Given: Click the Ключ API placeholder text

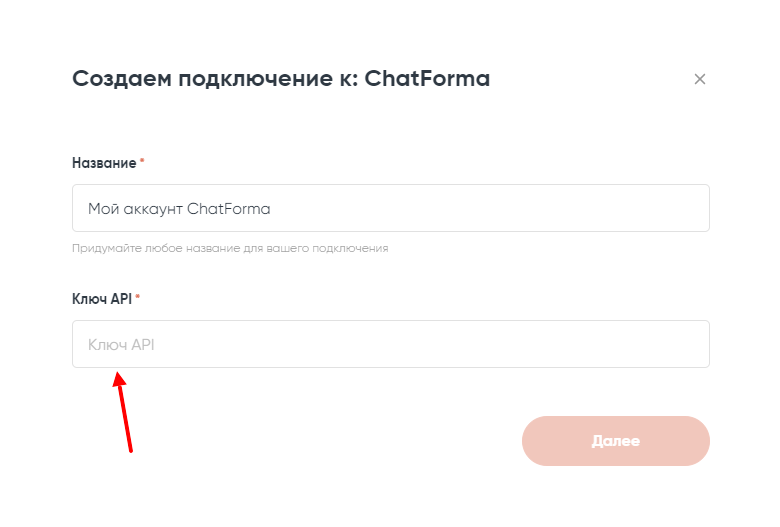Looking at the screenshot, I should 121,345.
